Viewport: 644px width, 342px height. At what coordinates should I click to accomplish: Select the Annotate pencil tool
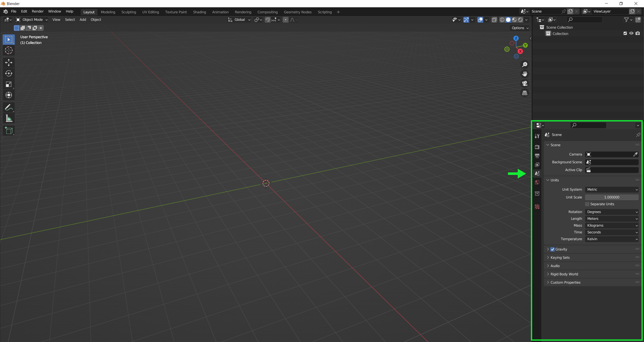pos(9,108)
